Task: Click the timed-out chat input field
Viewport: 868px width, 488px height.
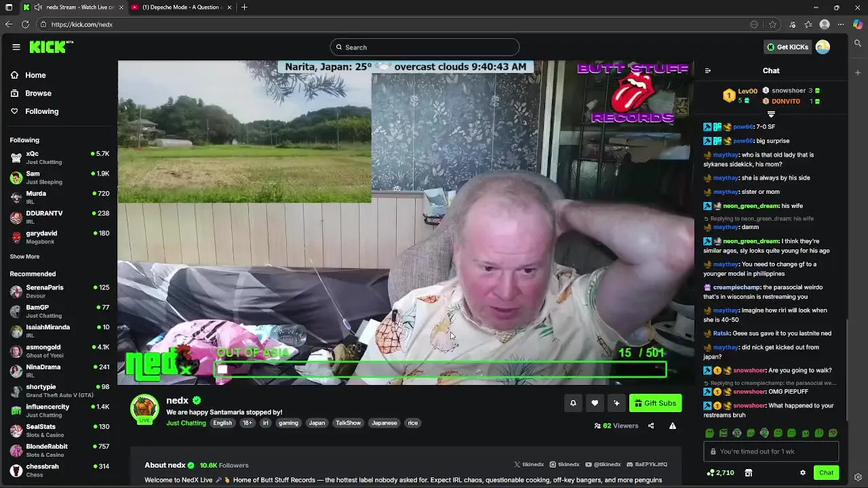Action: click(x=771, y=451)
